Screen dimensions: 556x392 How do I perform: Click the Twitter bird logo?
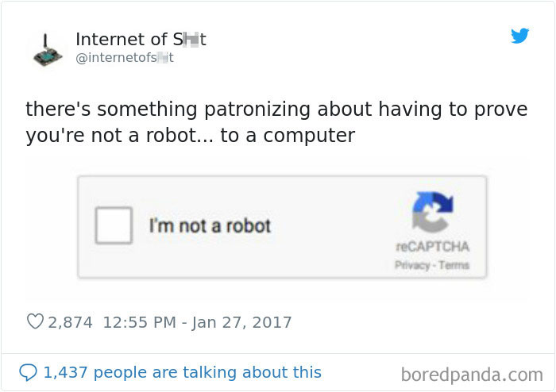(x=520, y=36)
